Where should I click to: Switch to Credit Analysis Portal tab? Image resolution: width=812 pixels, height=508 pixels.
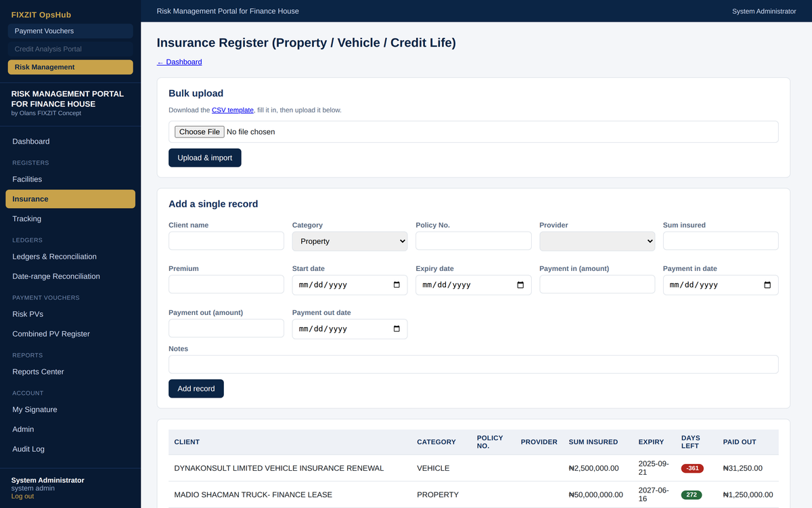click(x=70, y=49)
